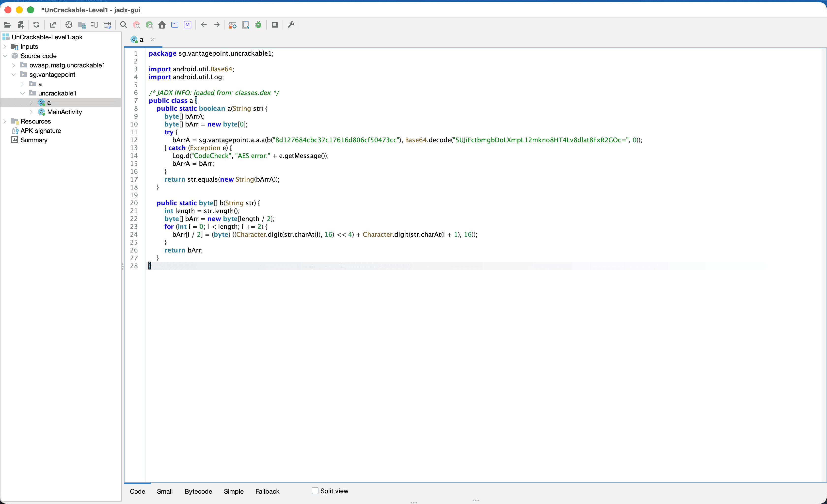This screenshot has width=827, height=504.
Task: Open text search with the magnifier icon
Action: tap(124, 25)
